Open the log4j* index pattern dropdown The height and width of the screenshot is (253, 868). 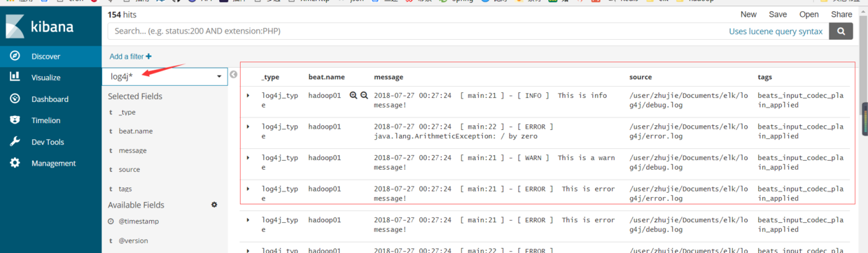(164, 76)
